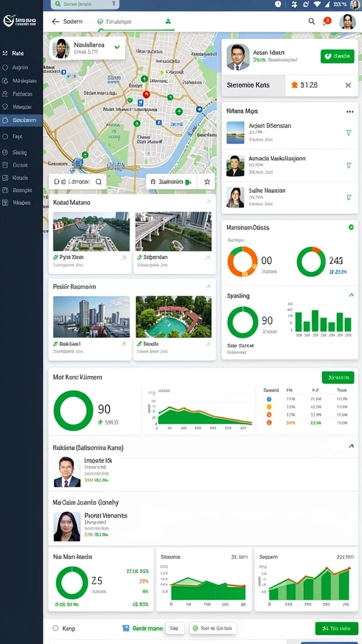
Task: Close the Steremde Kans rating row
Action: coord(348,85)
